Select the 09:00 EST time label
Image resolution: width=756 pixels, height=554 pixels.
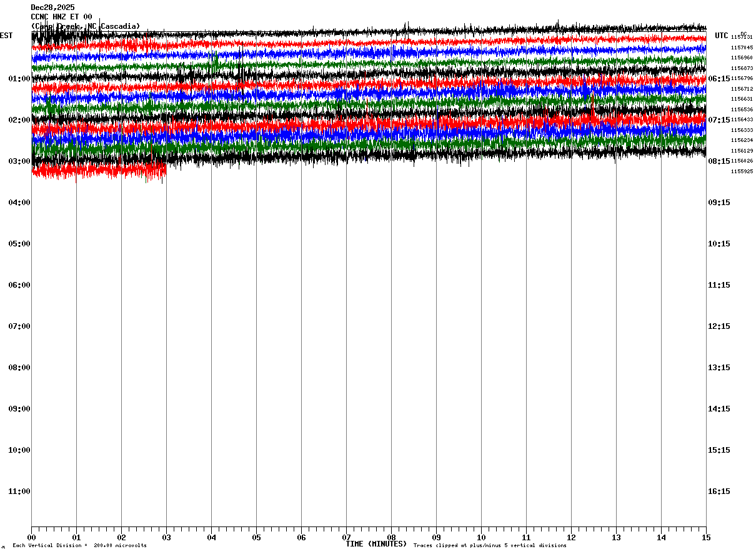19,409
